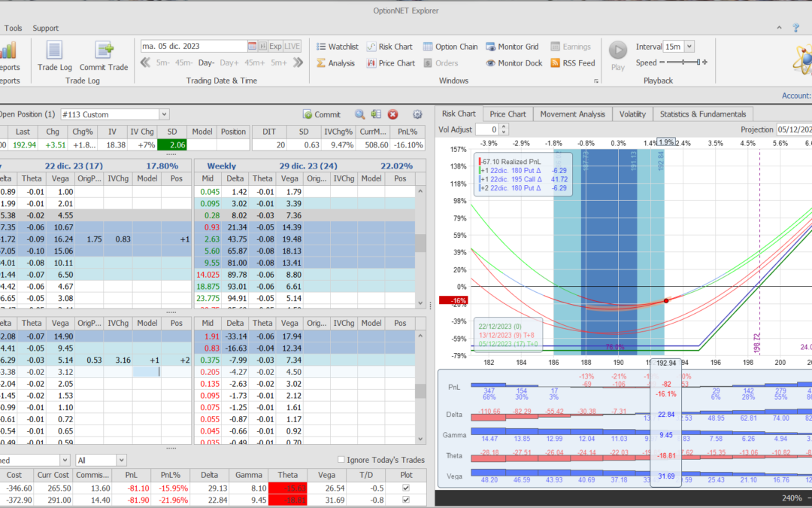Open the RSS Feed window
Image resolution: width=812 pixels, height=508 pixels.
point(572,63)
